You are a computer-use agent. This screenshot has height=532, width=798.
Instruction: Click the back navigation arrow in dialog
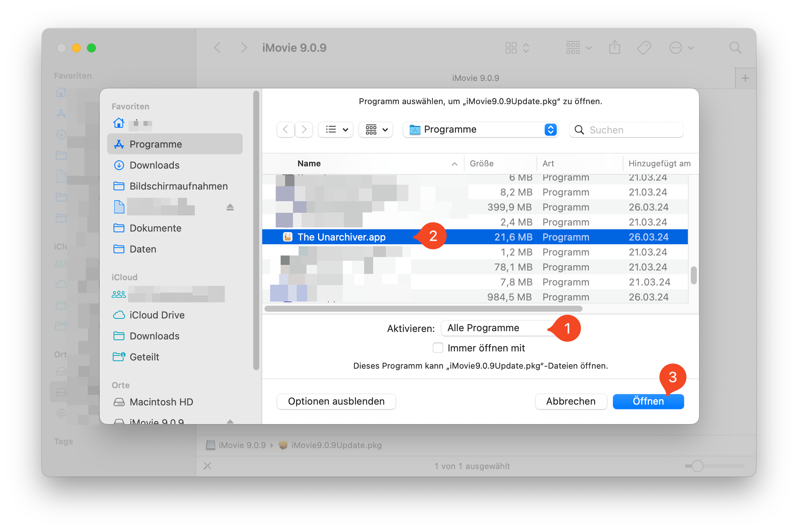click(285, 130)
